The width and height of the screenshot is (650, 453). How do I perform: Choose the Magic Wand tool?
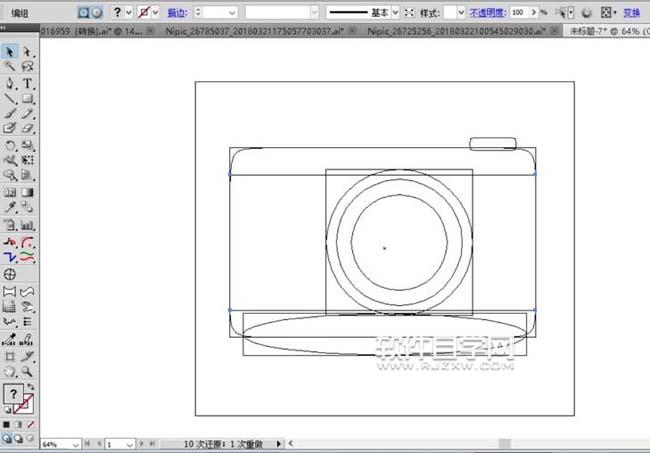tap(10, 66)
